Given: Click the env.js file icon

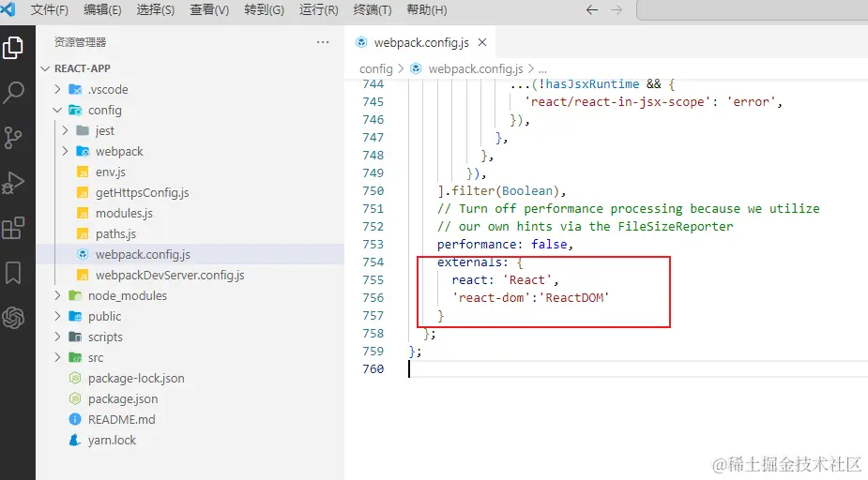Looking at the screenshot, I should click(83, 172).
